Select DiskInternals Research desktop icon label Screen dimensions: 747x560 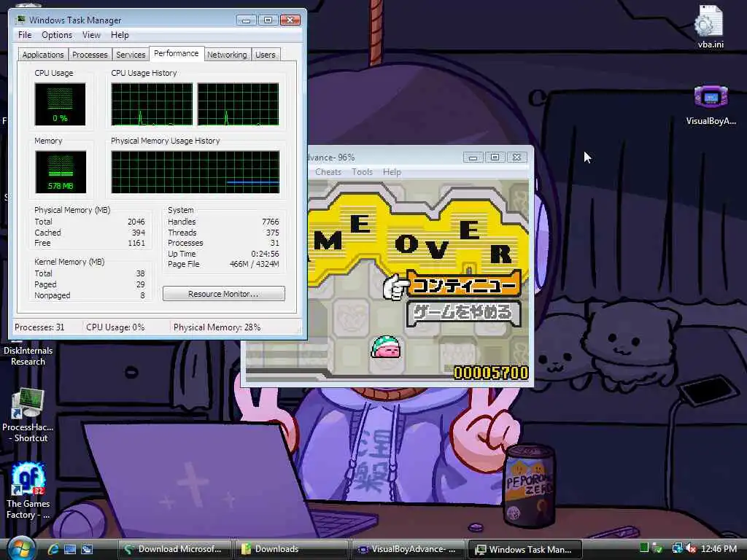point(28,356)
